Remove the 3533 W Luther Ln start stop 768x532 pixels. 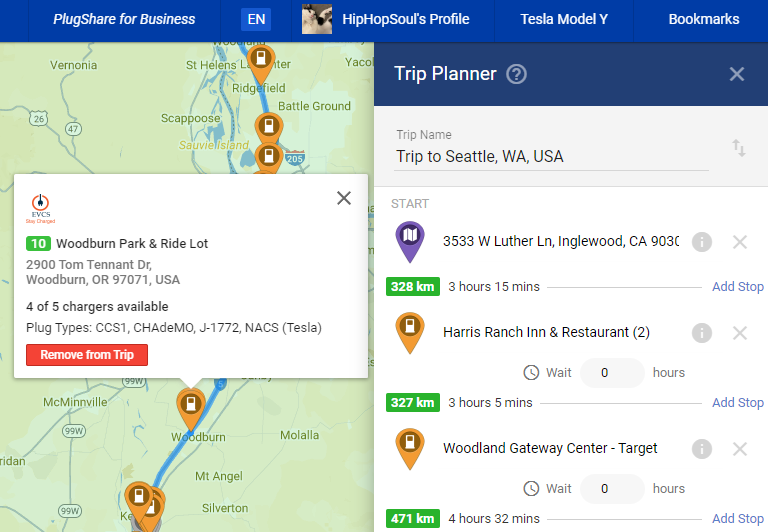click(740, 242)
